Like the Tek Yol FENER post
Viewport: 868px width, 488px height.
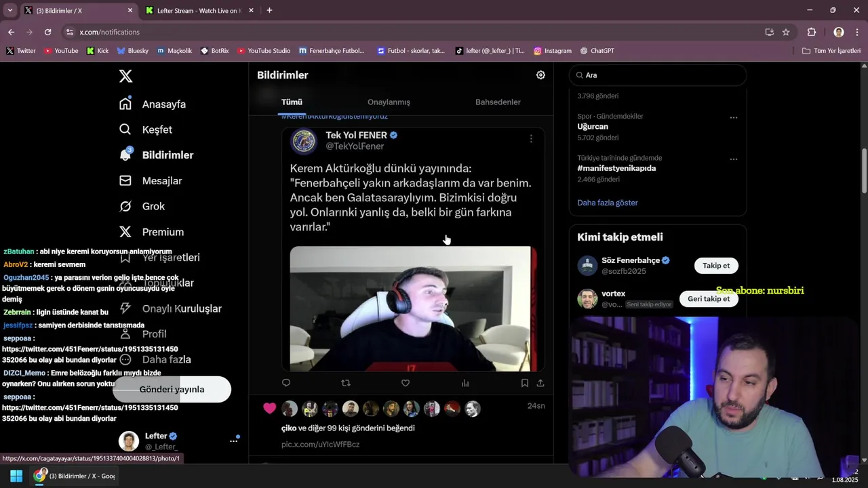[x=406, y=383]
